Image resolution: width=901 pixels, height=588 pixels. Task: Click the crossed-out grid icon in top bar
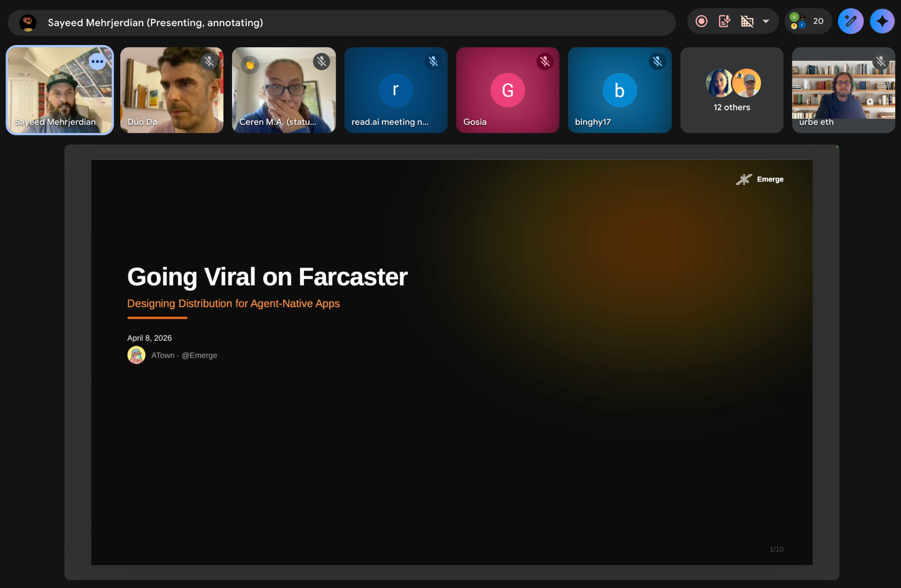747,21
